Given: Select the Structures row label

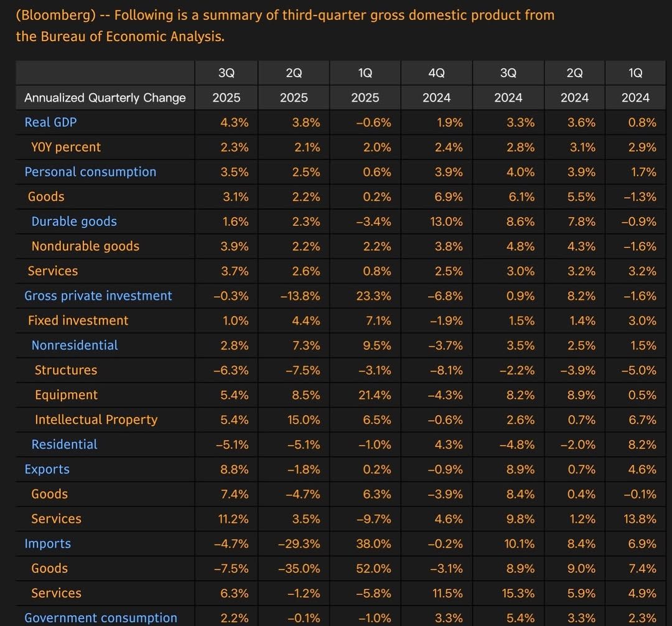Looking at the screenshot, I should click(x=65, y=370).
